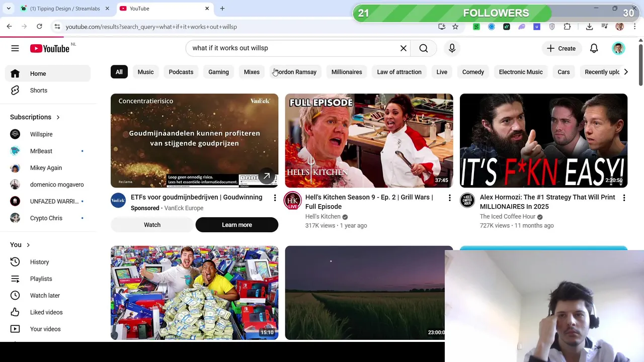Viewport: 644px width, 362px height.
Task: Open the browser downloads icon
Action: coord(589,27)
